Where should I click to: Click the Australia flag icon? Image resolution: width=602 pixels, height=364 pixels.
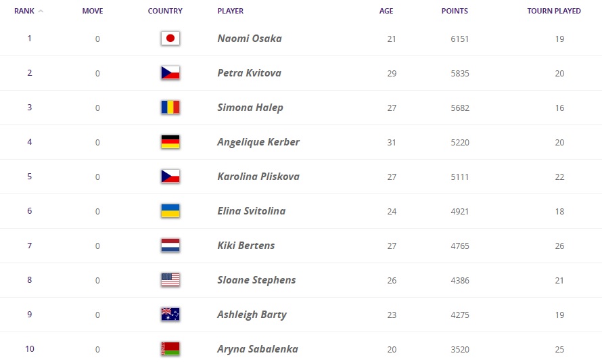170,315
